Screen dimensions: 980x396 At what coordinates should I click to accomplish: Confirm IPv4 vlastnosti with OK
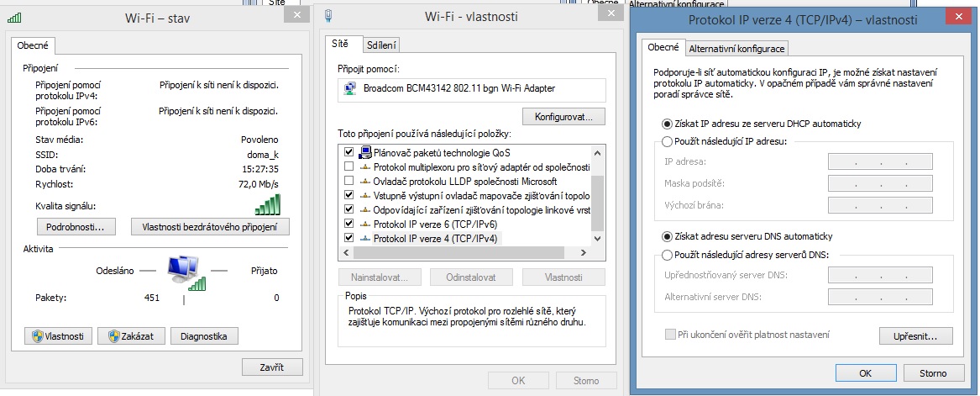coord(866,372)
